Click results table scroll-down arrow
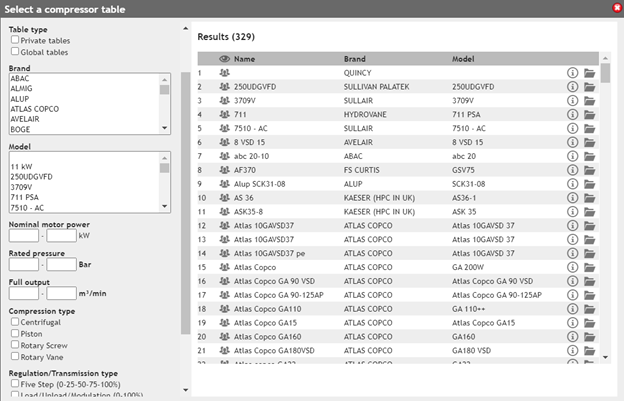Screen dimensions: 624x401 [605, 357]
